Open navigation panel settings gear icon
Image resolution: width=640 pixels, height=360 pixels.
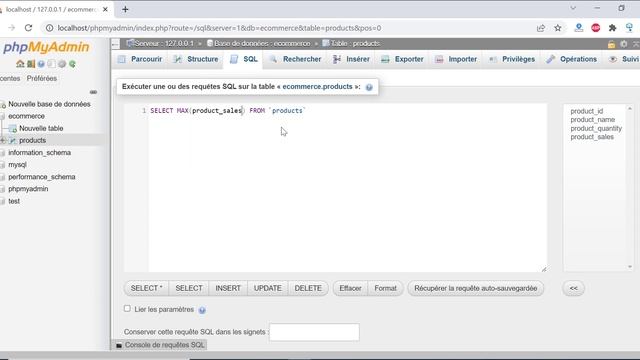(62, 64)
